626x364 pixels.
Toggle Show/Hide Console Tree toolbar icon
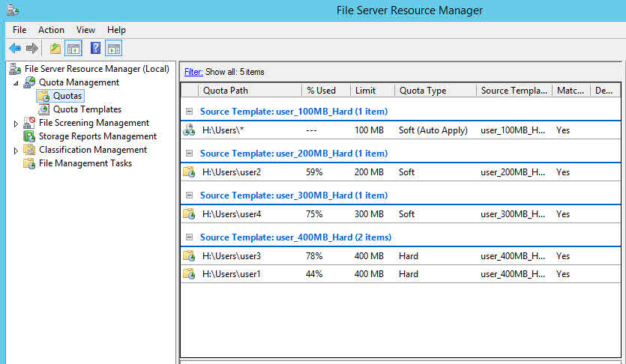point(73,48)
